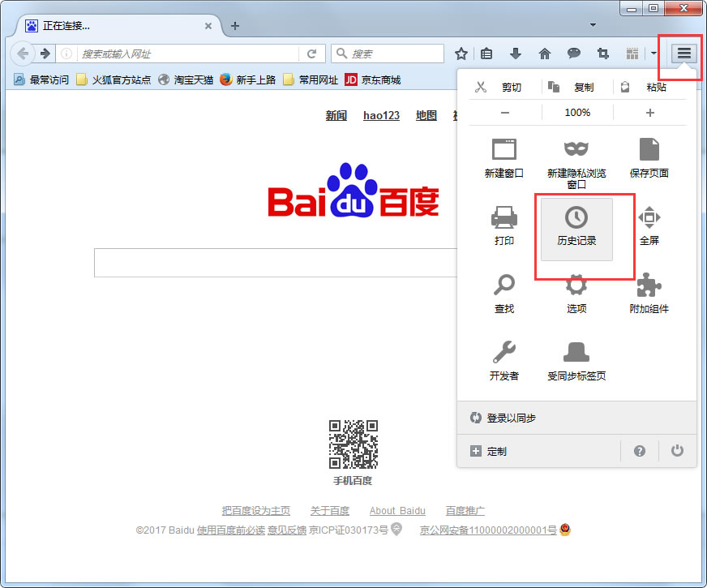The image size is (707, 588).
Task: Click 关于百度 link
Action: pyautogui.click(x=330, y=511)
